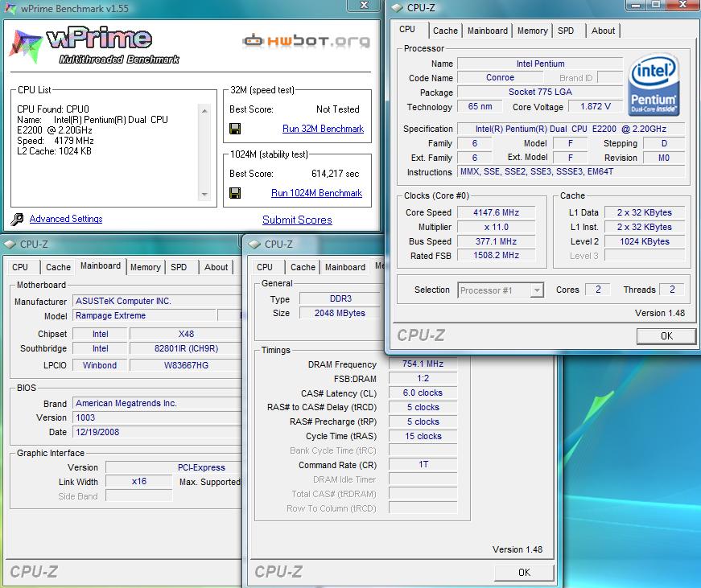Viewport: 701px width, 588px height.
Task: Click the Level 2 cache value 1024 KBytes
Action: click(x=644, y=242)
